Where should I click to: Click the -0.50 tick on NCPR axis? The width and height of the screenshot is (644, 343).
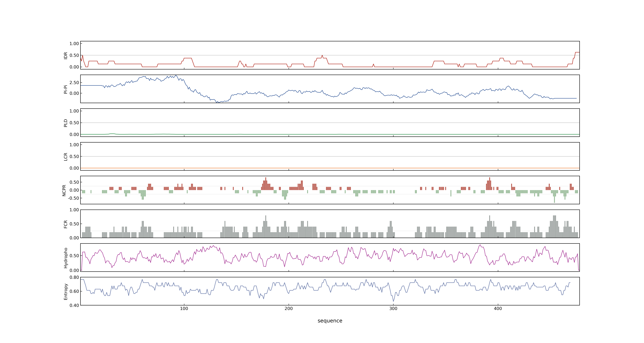click(73, 198)
